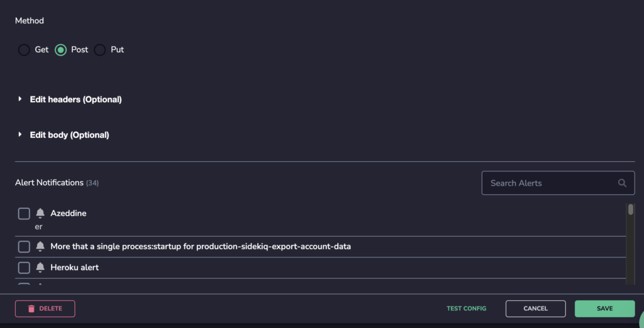644x328 pixels.
Task: Click the bell icon beside Azeddine alert
Action: point(40,213)
